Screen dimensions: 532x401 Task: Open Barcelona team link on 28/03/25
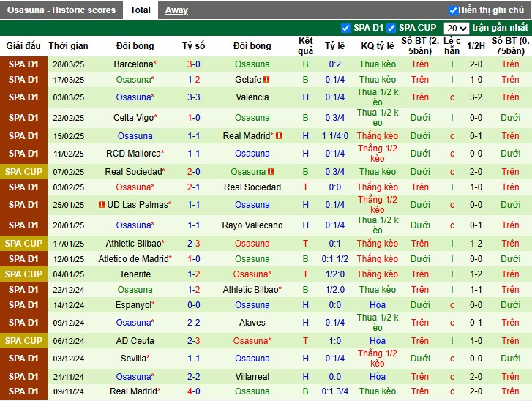tap(133, 64)
